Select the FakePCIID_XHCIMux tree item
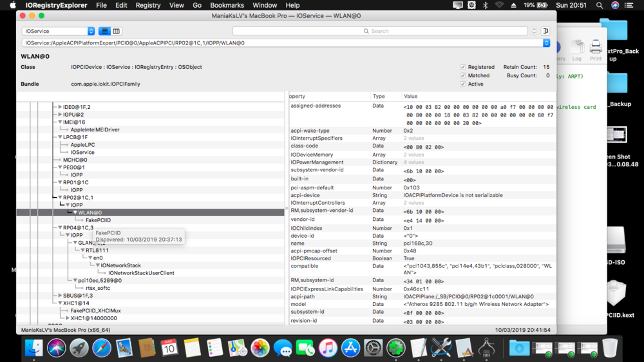Screen dimensions: 644x362 pos(96,310)
